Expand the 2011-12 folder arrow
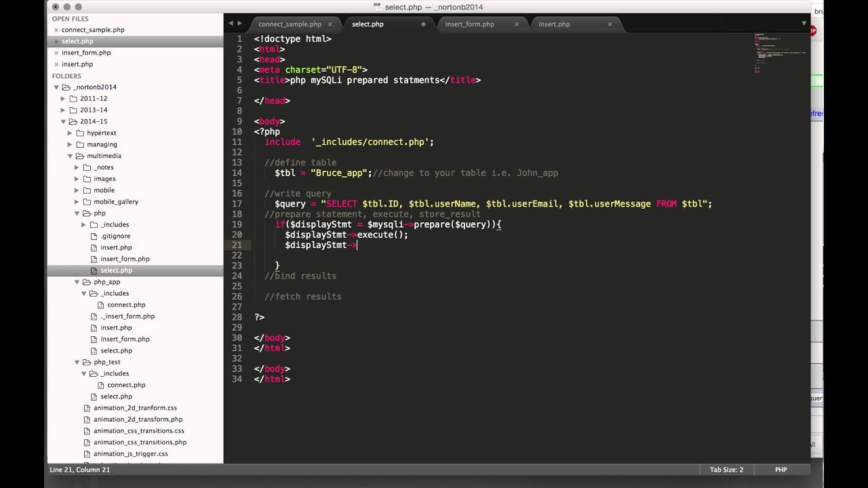The height and width of the screenshot is (488, 868). click(x=63, y=99)
